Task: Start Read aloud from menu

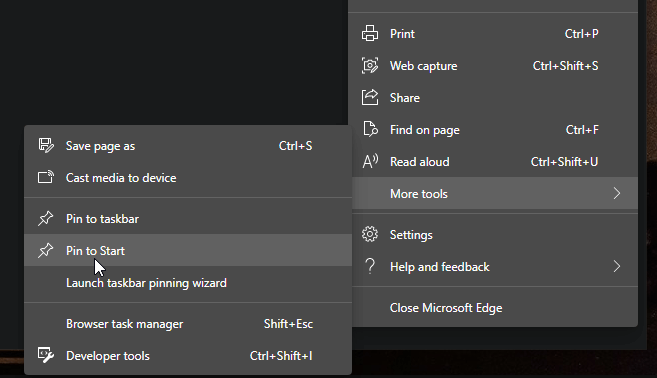Action: coord(495,162)
